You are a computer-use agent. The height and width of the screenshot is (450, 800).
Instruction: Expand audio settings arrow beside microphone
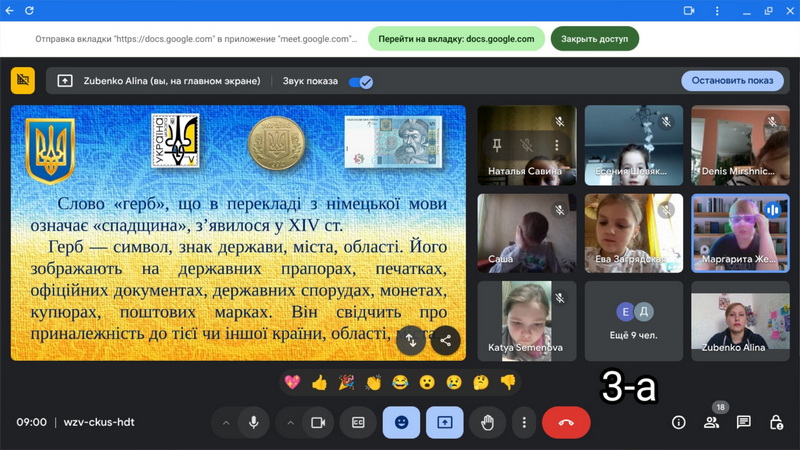pos(226,422)
